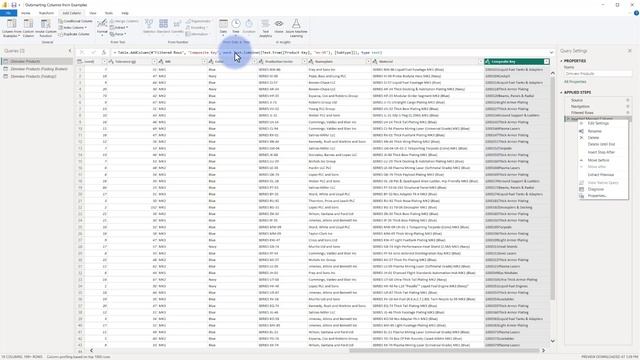Click the save icon in title bar

[x=13, y=5]
